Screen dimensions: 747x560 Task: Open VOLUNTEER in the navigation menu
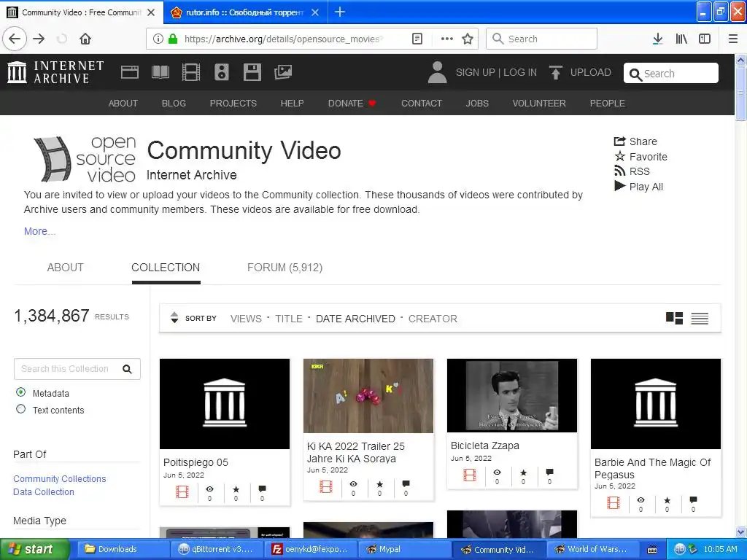click(x=539, y=104)
